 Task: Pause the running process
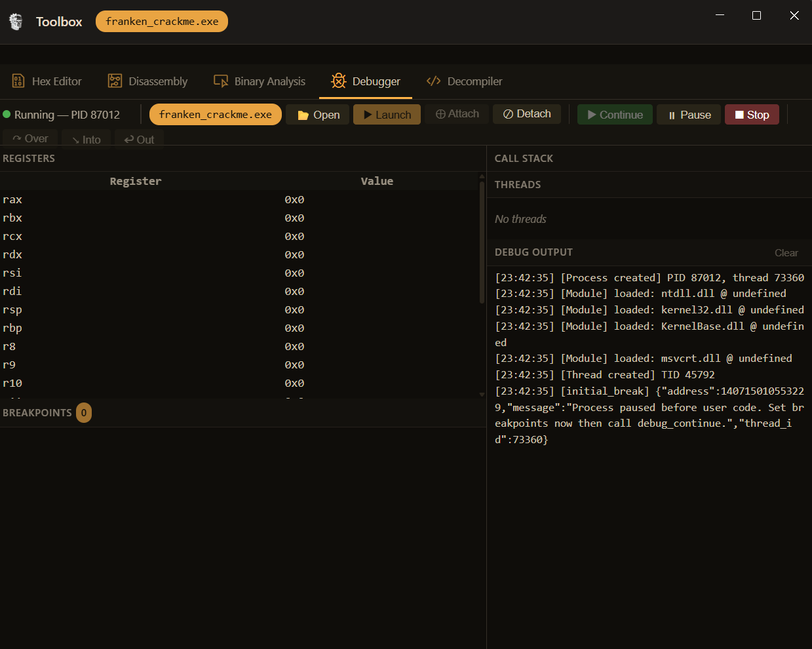(689, 115)
